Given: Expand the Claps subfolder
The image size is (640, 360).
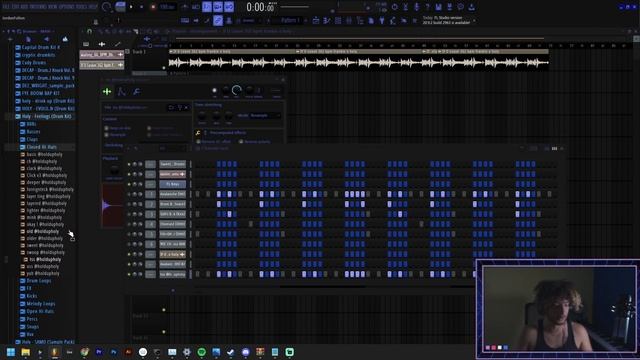Looking at the screenshot, I should (x=29, y=139).
